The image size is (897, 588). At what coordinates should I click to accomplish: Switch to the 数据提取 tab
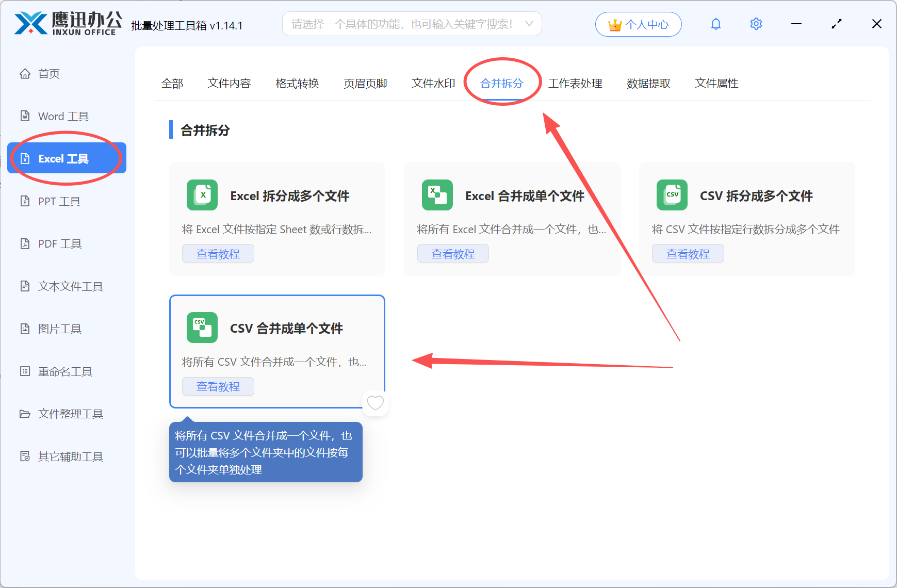[x=648, y=83]
